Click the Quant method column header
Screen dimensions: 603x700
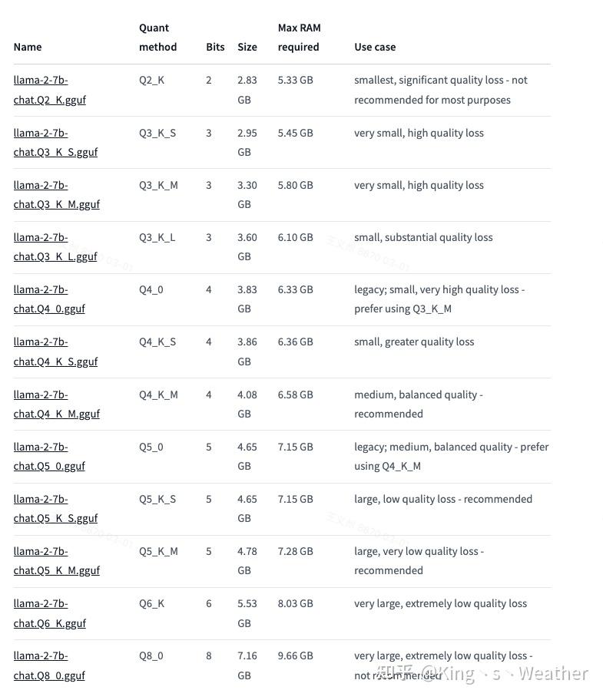(x=157, y=38)
